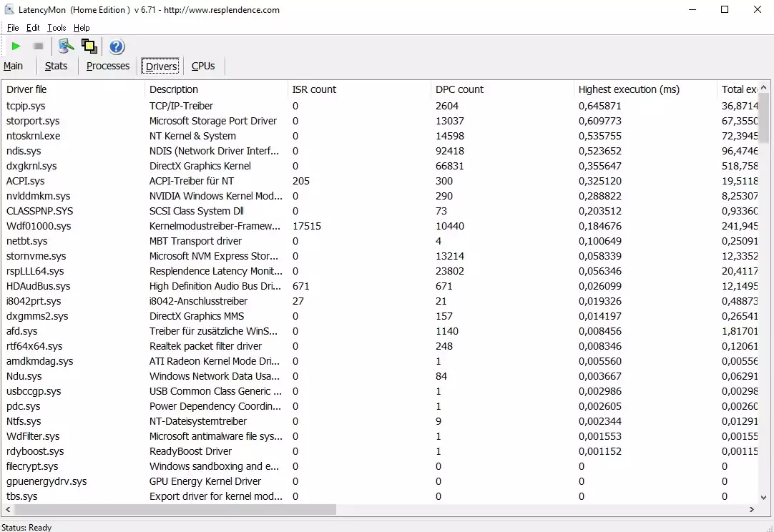Open help via the blue question mark
Viewport: 774px width, 532px height.
pyautogui.click(x=117, y=47)
